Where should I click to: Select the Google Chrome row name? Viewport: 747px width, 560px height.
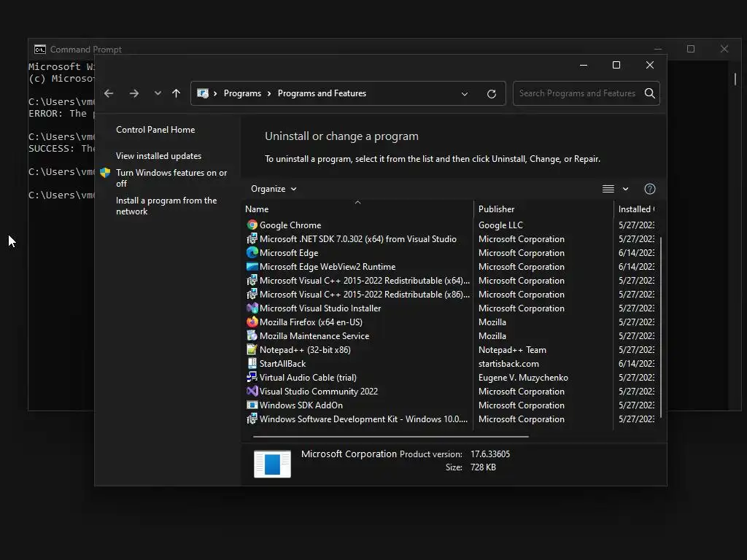pyautogui.click(x=290, y=225)
